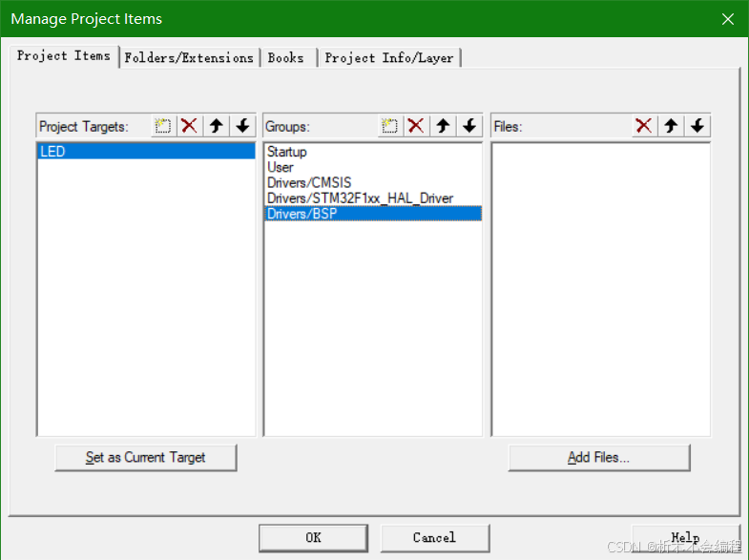Image resolution: width=749 pixels, height=560 pixels.
Task: Open the Folders/Extensions tab
Action: tap(189, 58)
